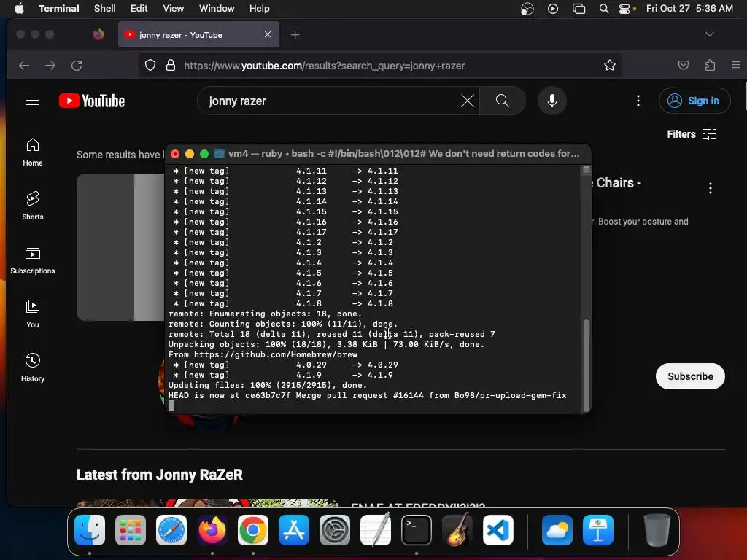Open Google Chrome from the Dock
Image resolution: width=747 pixels, height=560 pixels.
[253, 530]
